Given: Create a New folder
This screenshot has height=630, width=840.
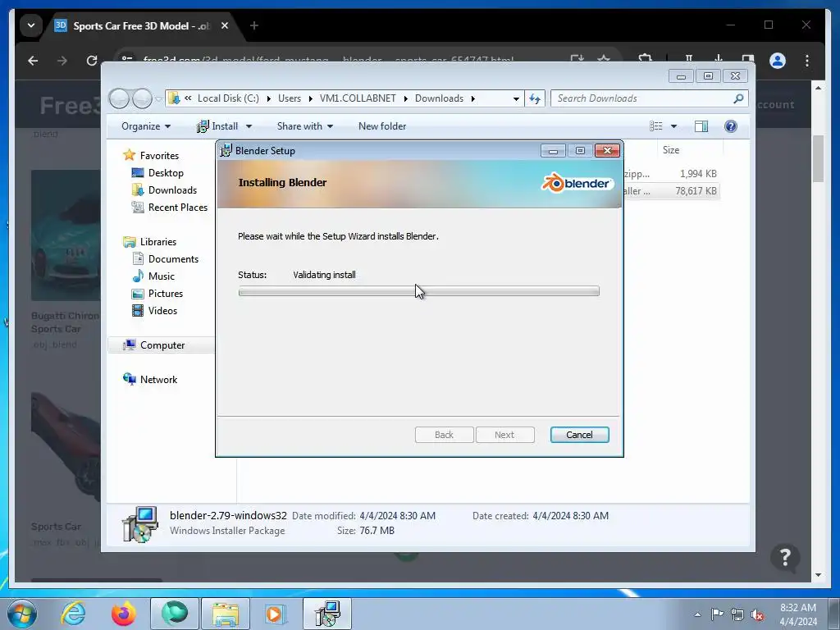Looking at the screenshot, I should tap(382, 126).
